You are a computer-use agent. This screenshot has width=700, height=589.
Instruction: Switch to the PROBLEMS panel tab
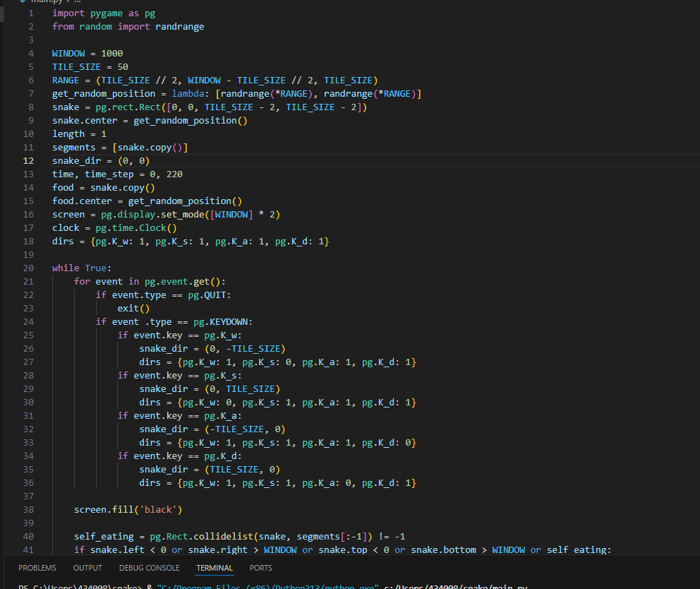click(37, 568)
